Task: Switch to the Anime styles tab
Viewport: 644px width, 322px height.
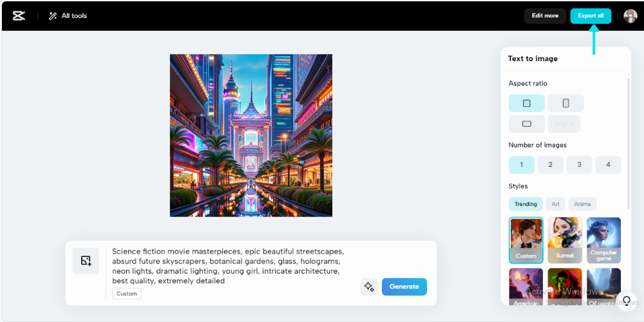Action: (582, 204)
